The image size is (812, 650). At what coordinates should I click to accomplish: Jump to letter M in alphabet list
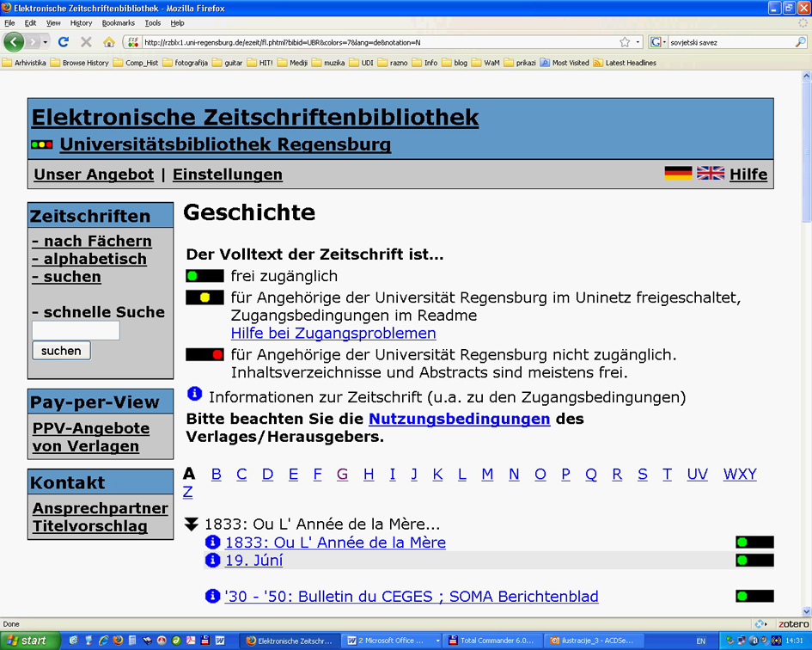487,474
